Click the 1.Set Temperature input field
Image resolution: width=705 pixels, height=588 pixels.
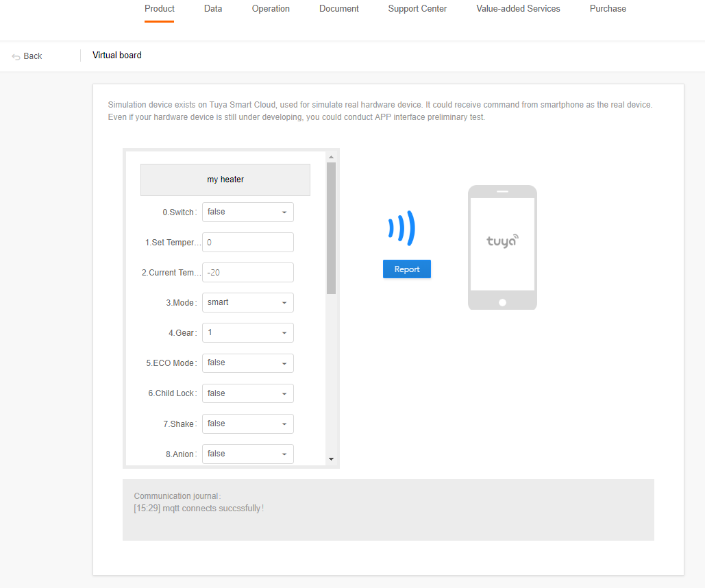[x=247, y=243]
